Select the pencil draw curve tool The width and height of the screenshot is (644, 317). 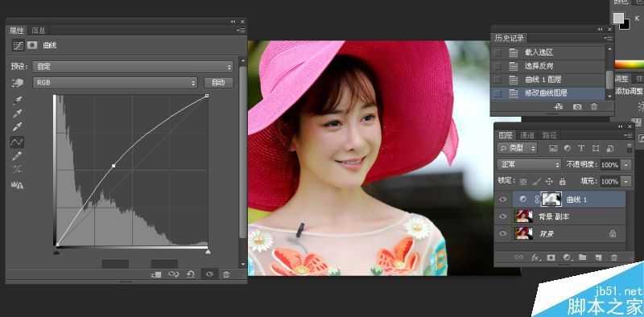pyautogui.click(x=17, y=155)
